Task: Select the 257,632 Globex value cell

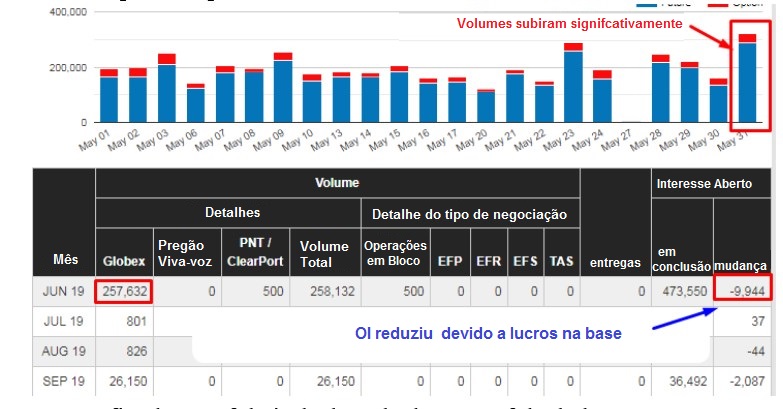Action: pyautogui.click(x=125, y=293)
